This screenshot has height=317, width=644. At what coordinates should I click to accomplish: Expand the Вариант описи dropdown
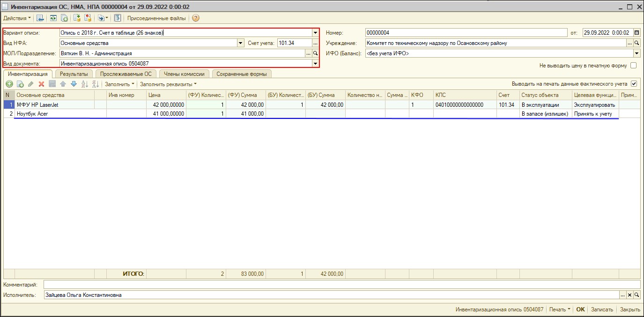pyautogui.click(x=315, y=33)
